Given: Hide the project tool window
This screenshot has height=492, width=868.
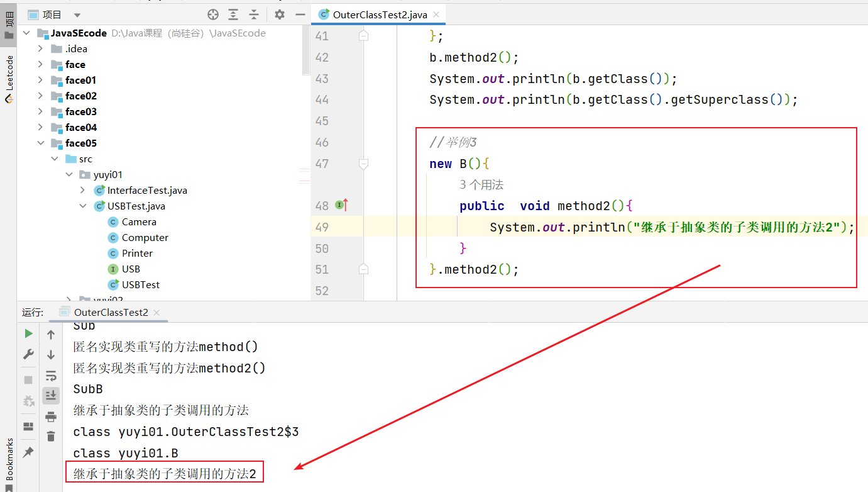Looking at the screenshot, I should point(299,14).
